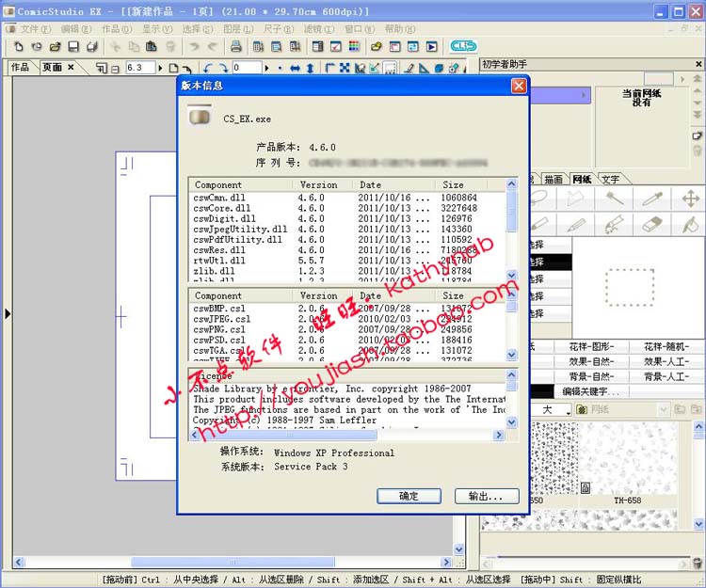Click the 编辑关键字... button
706x588 pixels.
[591, 391]
